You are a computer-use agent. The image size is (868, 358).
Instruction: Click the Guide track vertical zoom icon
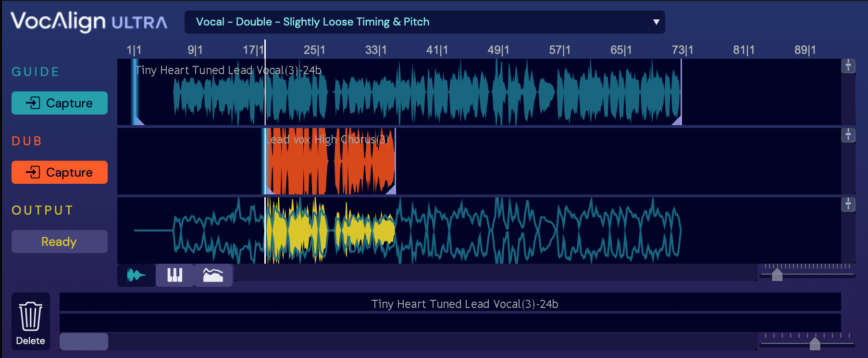point(848,66)
